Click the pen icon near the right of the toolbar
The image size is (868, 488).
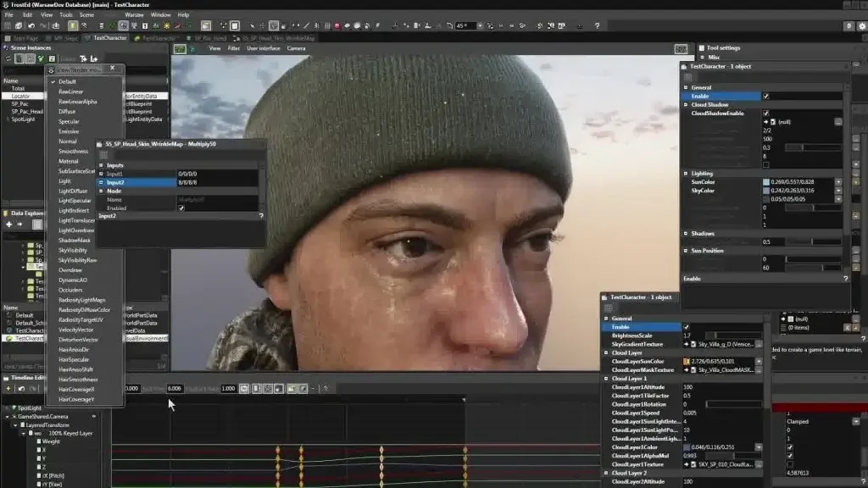pos(306,28)
